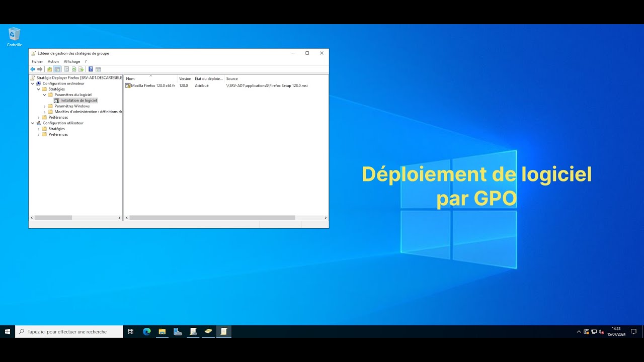
Task: Open the properties toolbar icon
Action: click(66, 69)
